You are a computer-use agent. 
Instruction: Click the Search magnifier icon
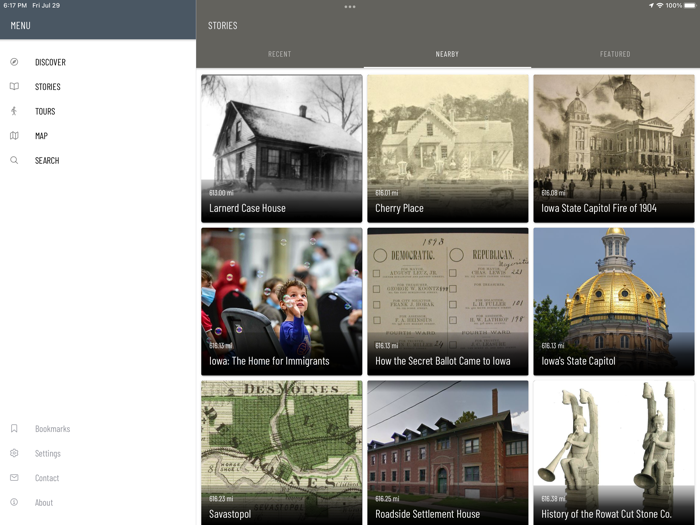coord(14,160)
